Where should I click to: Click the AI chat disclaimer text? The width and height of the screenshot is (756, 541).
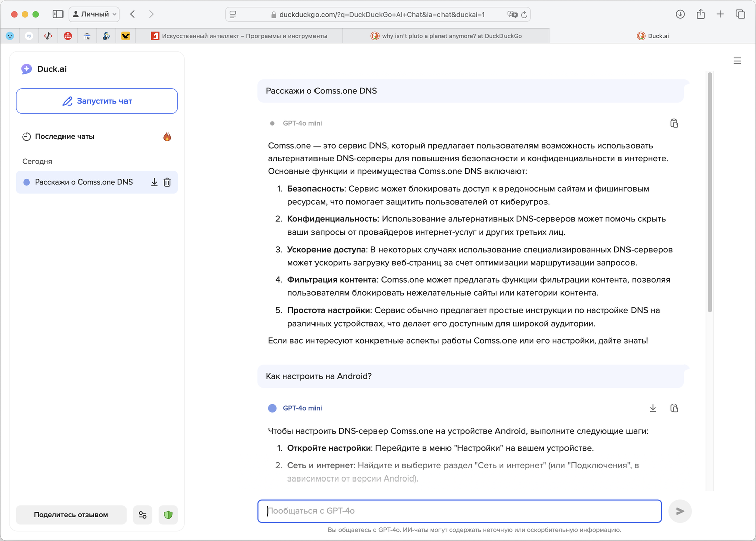[x=474, y=530]
